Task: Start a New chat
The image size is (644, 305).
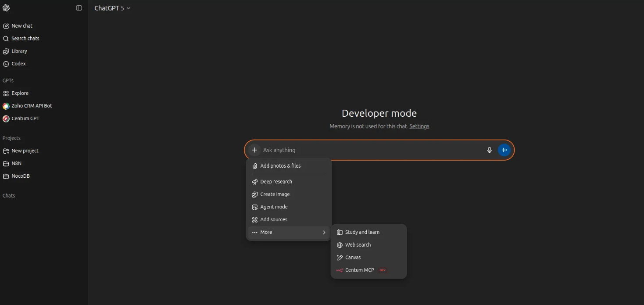Action: [x=22, y=26]
